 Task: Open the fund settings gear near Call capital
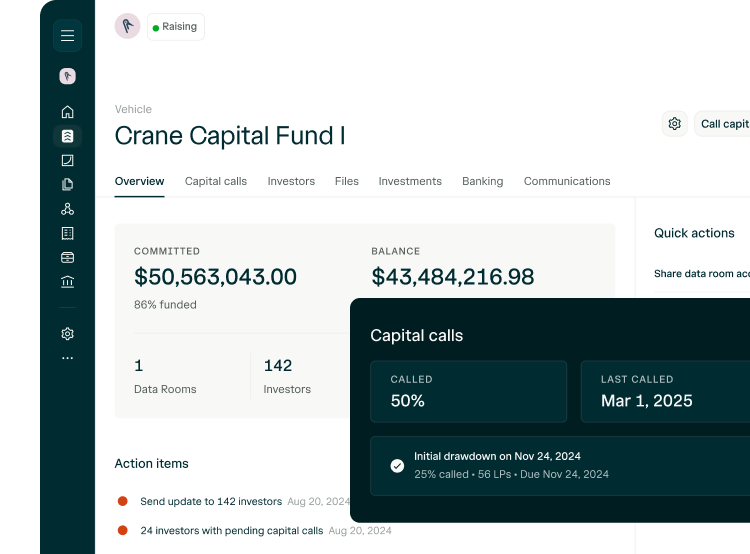(x=675, y=124)
